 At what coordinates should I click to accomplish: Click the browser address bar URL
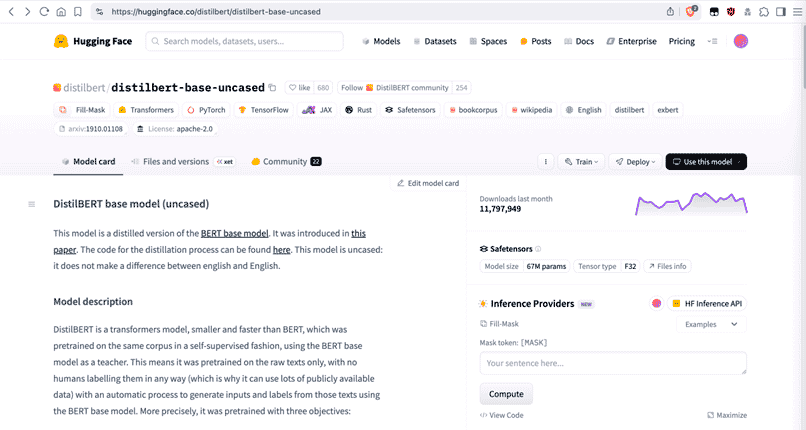216,11
